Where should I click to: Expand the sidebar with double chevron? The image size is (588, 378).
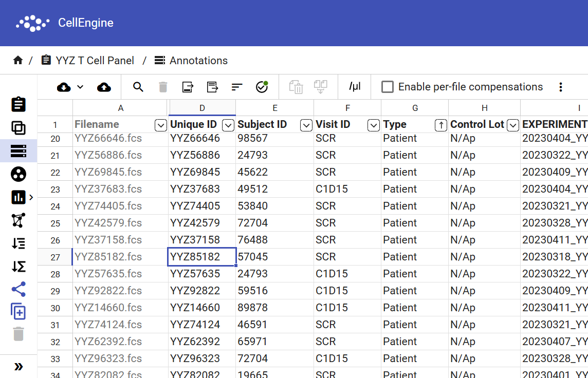coord(19,366)
